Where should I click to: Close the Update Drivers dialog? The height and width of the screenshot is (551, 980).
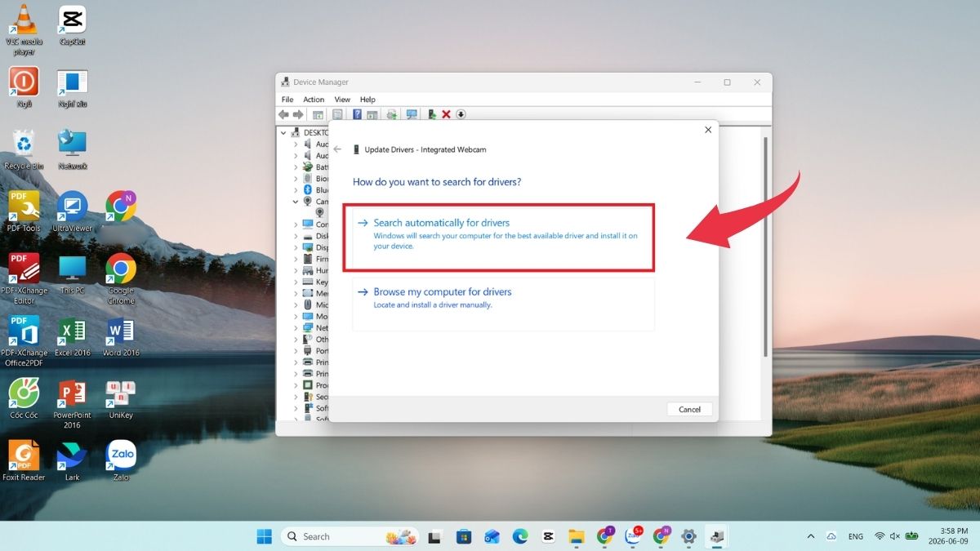[x=707, y=130]
